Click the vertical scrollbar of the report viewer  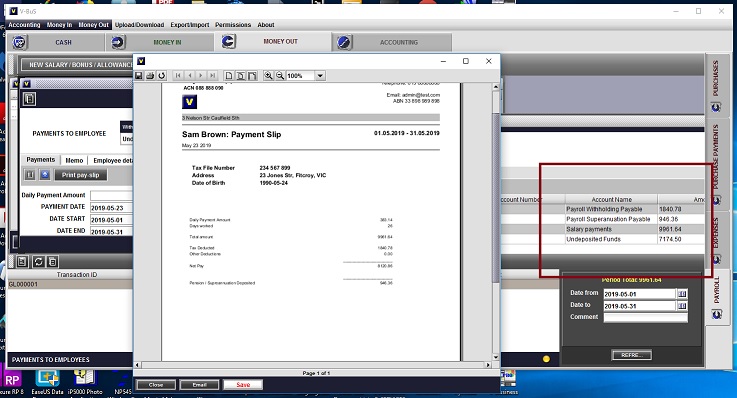[495, 222]
